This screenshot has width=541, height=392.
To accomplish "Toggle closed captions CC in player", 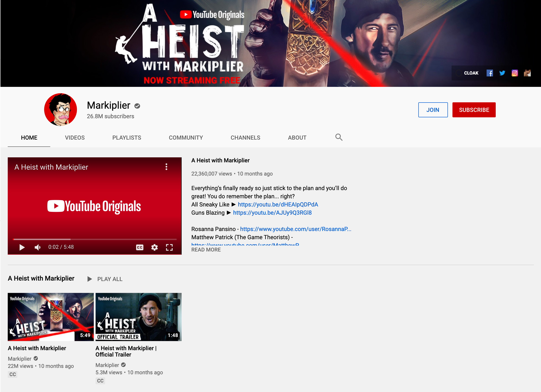I will pyautogui.click(x=140, y=247).
